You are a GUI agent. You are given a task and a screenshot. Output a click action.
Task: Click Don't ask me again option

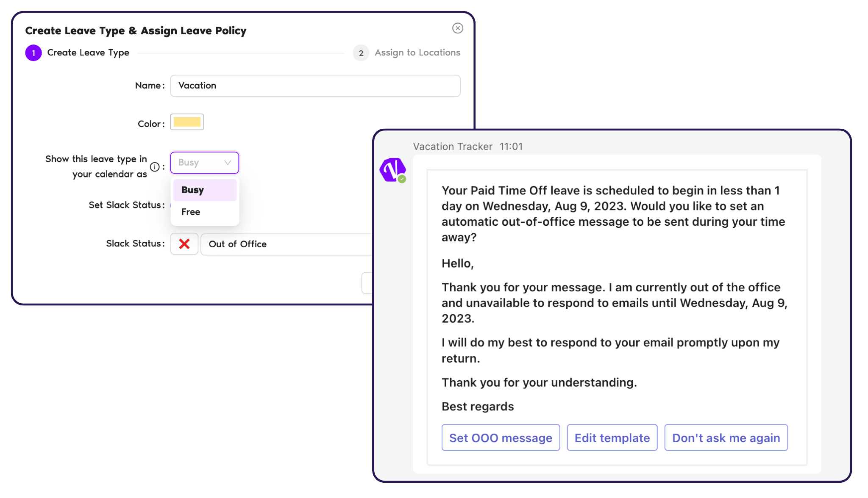pyautogui.click(x=726, y=437)
